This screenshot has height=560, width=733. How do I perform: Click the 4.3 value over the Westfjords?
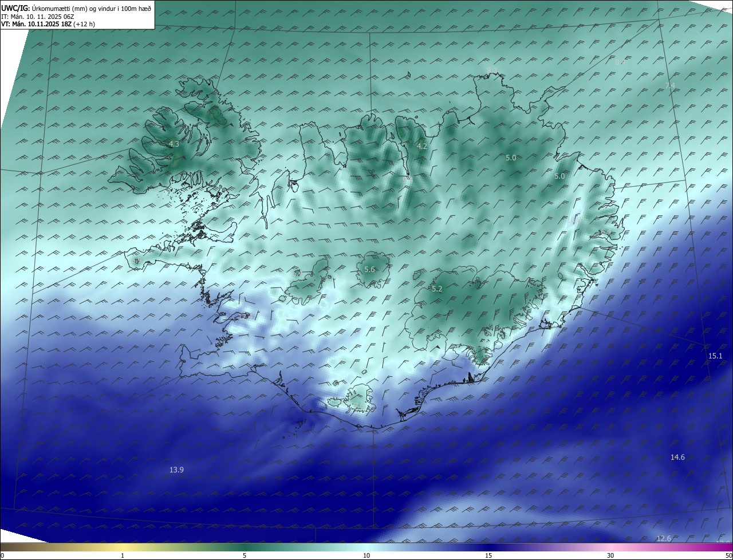[174, 144]
